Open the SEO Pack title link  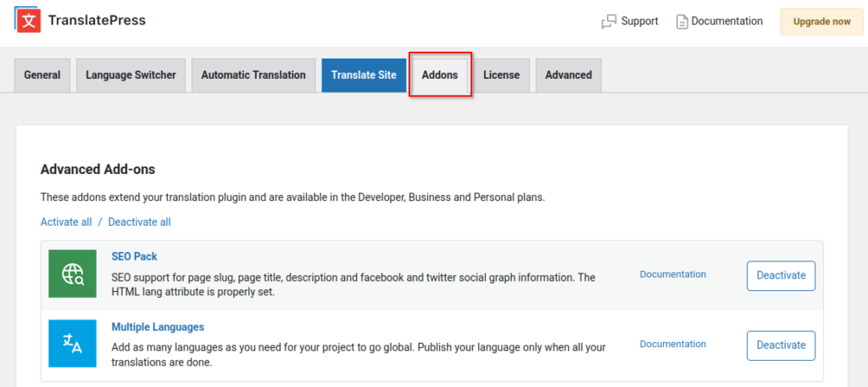tap(135, 256)
